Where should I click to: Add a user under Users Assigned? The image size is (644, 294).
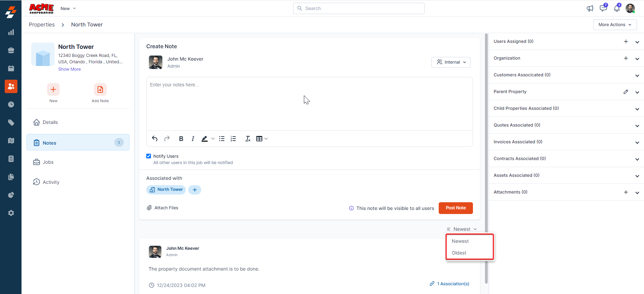(626, 42)
